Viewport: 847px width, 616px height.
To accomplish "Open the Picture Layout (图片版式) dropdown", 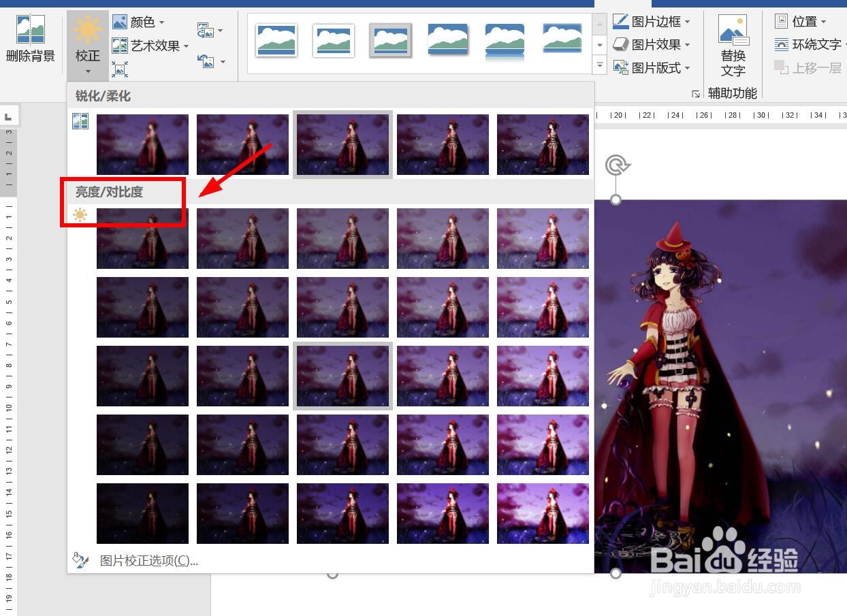I will coord(652,67).
